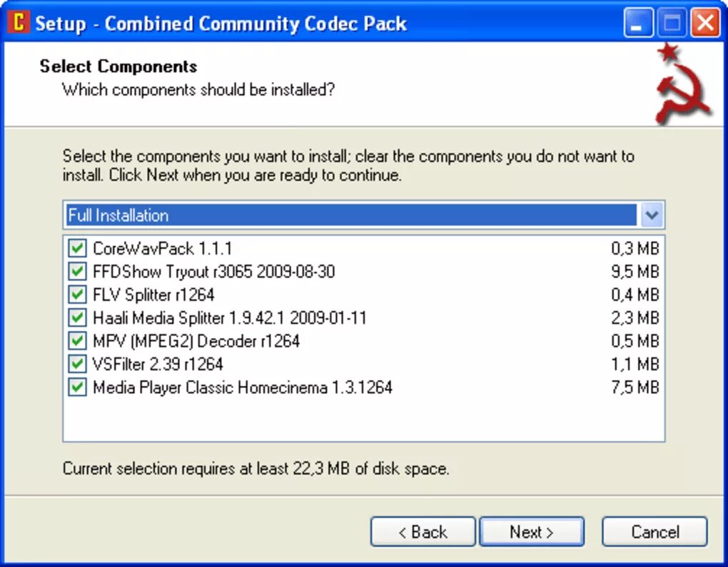Uncheck Haali Media Splitter checkbox
The image size is (728, 567).
coord(76,318)
